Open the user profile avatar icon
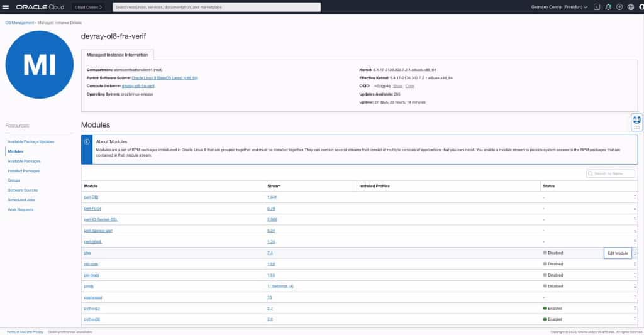 point(641,7)
